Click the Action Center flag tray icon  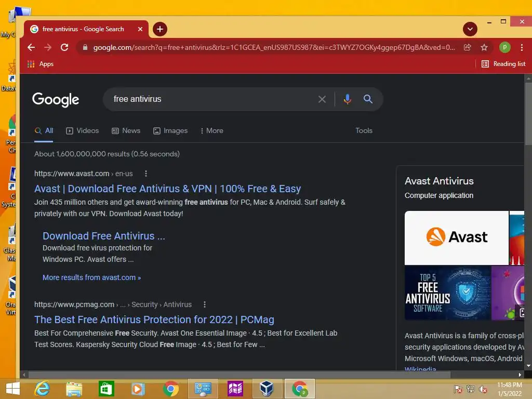[458, 389]
